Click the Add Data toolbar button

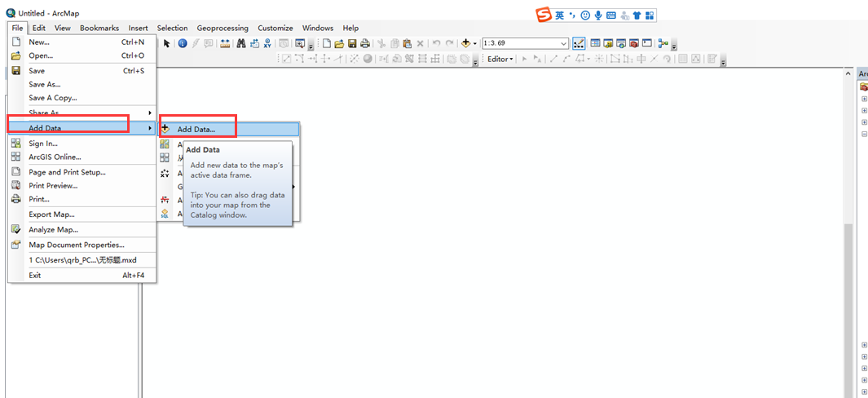[465, 43]
